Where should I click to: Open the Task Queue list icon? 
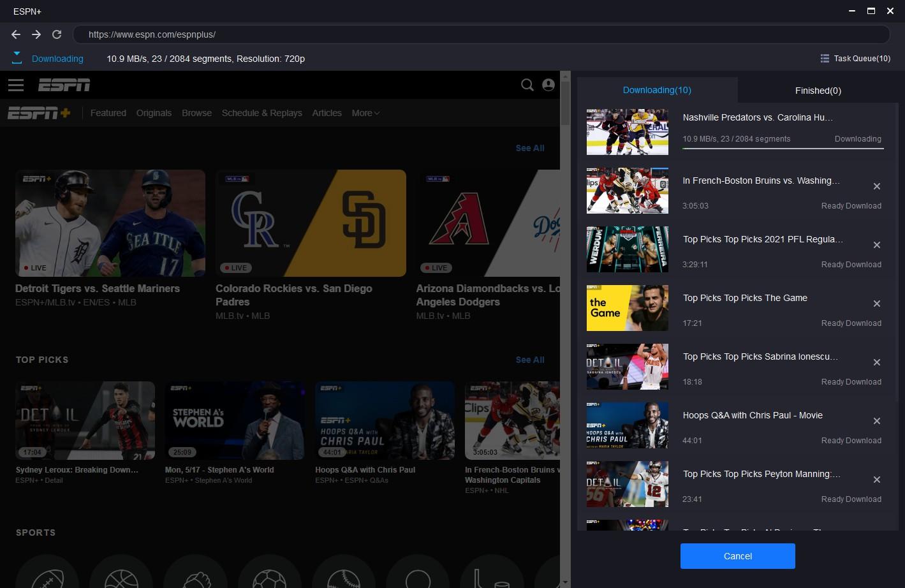pos(825,59)
